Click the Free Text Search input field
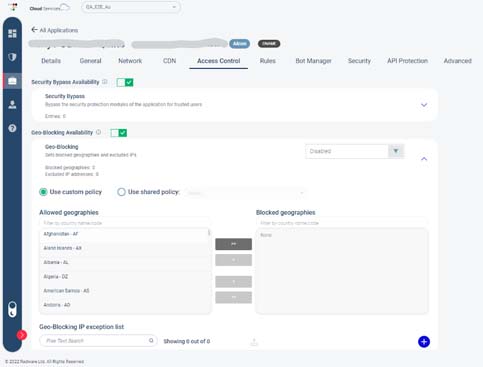483x367 pixels. (98, 340)
